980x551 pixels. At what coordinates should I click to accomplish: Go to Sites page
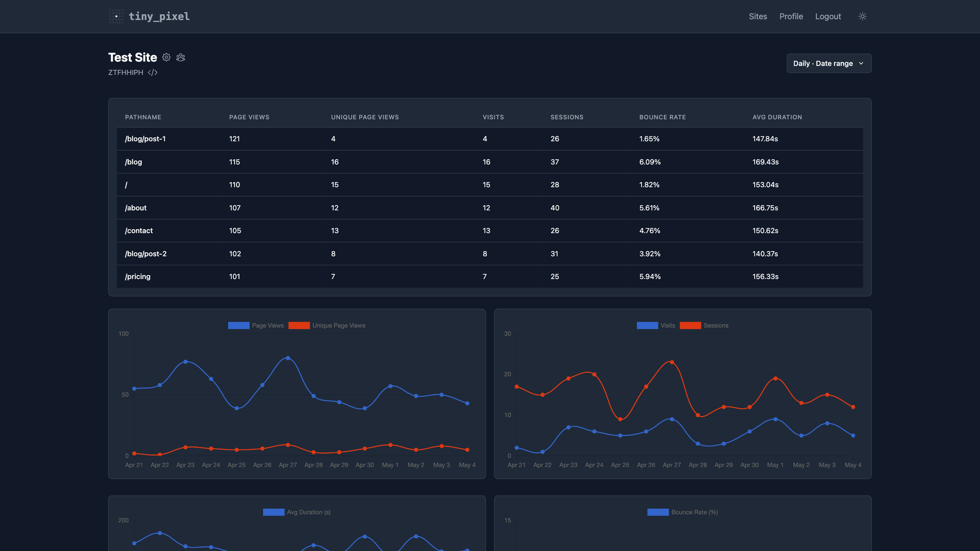(x=758, y=16)
